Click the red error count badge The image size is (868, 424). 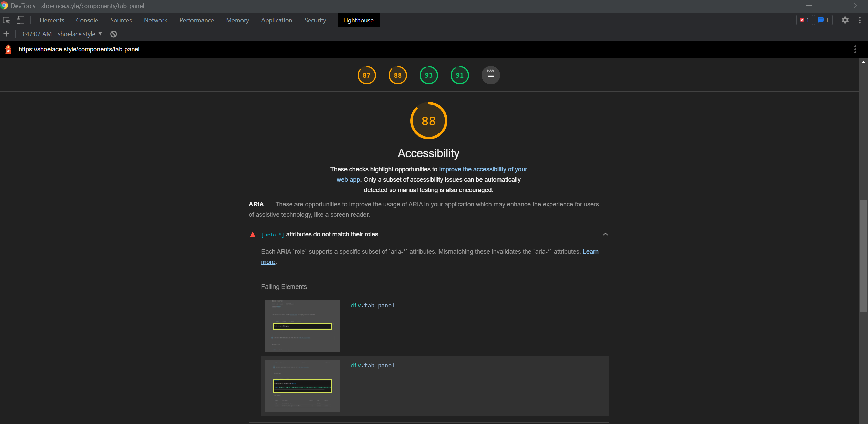[x=804, y=20]
